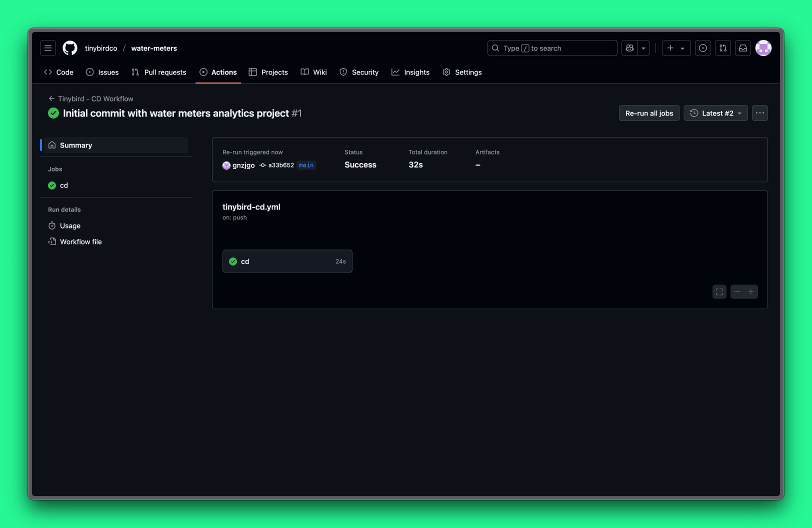Zoom in the workflow graph
812x528 pixels.
pos(751,292)
